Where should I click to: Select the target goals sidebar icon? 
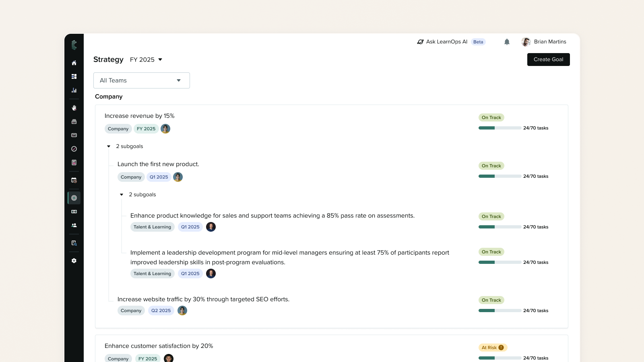click(x=74, y=198)
